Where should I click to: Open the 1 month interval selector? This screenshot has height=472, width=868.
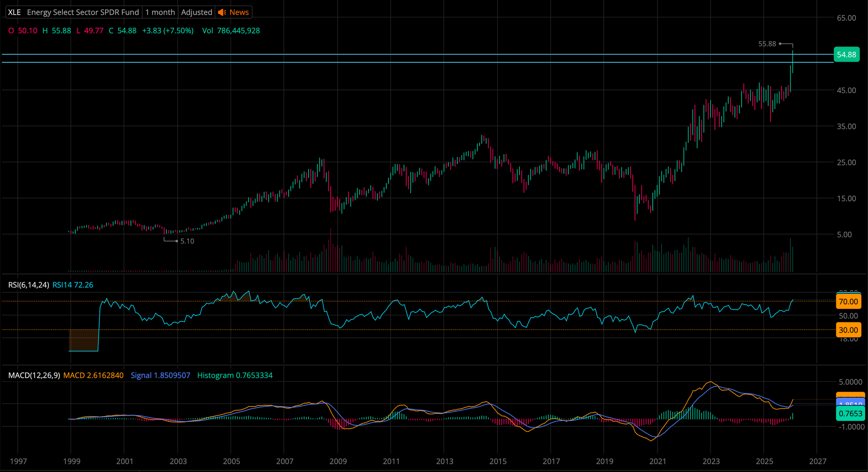[160, 12]
